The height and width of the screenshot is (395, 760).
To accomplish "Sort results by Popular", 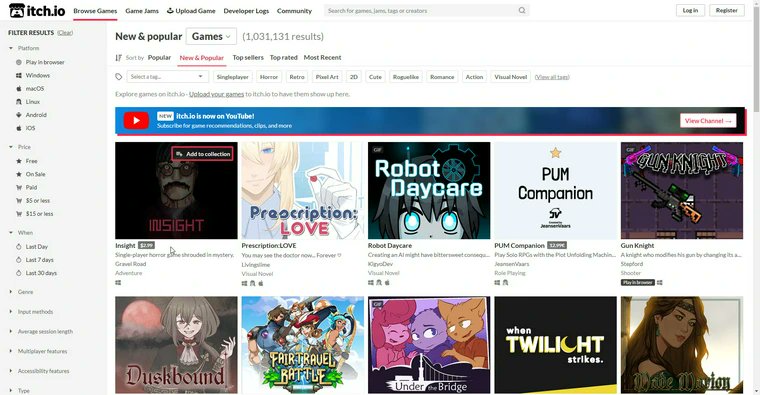I will pyautogui.click(x=159, y=57).
